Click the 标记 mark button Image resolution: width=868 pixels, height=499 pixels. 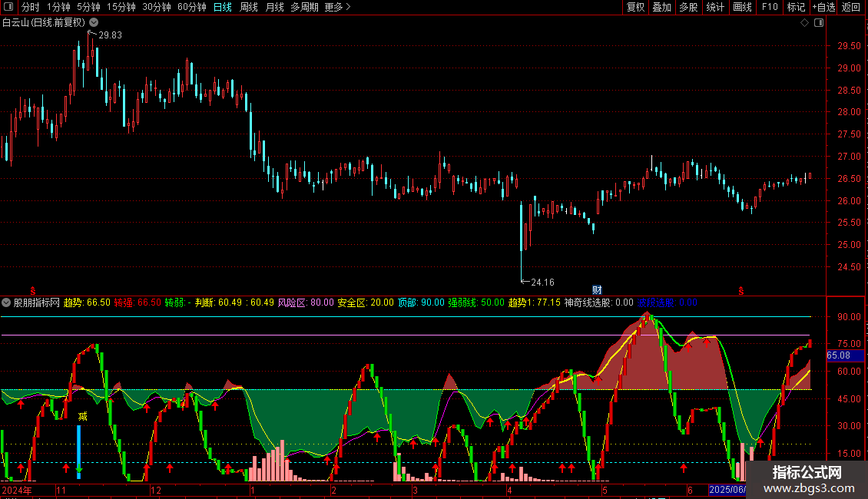pos(796,7)
